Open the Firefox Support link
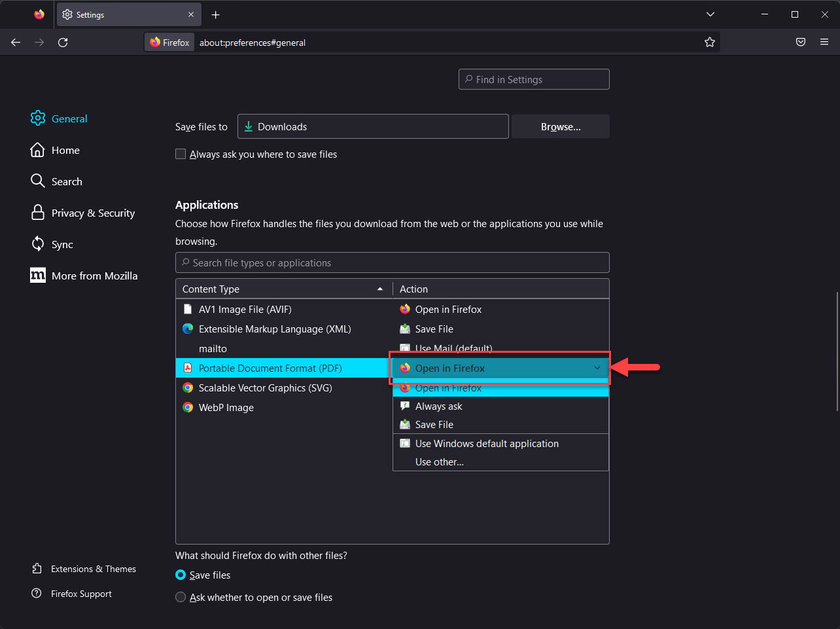840x629 pixels. (81, 594)
